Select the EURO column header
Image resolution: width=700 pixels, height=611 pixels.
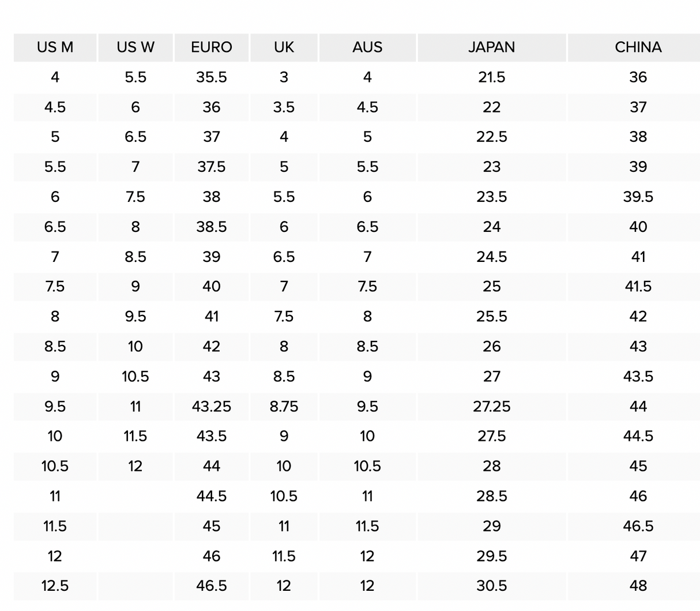click(212, 47)
